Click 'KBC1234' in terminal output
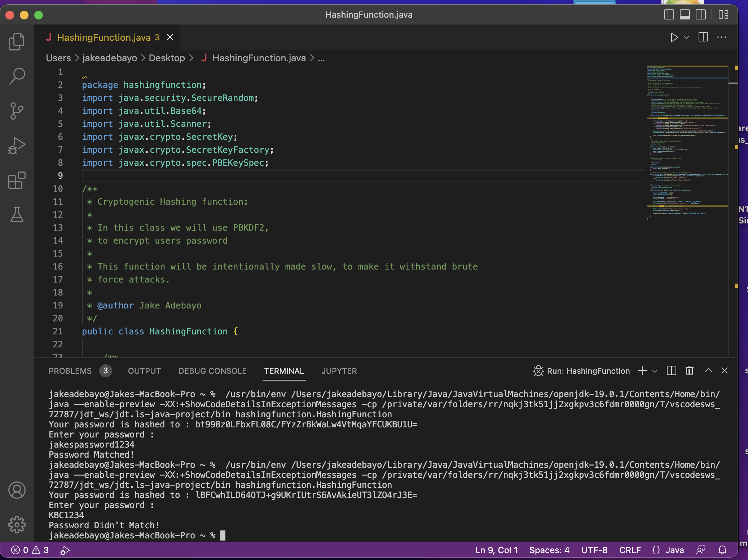This screenshot has width=748, height=560. pyautogui.click(x=66, y=515)
